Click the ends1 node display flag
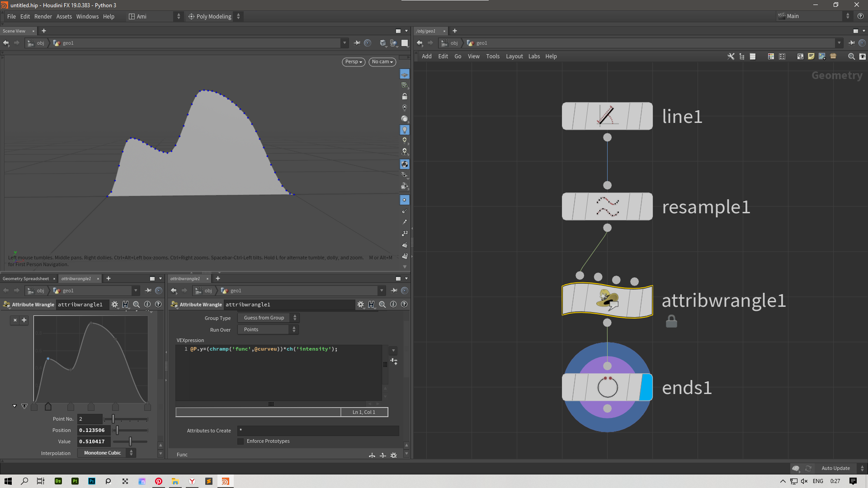This screenshot has width=868, height=488. (646, 387)
